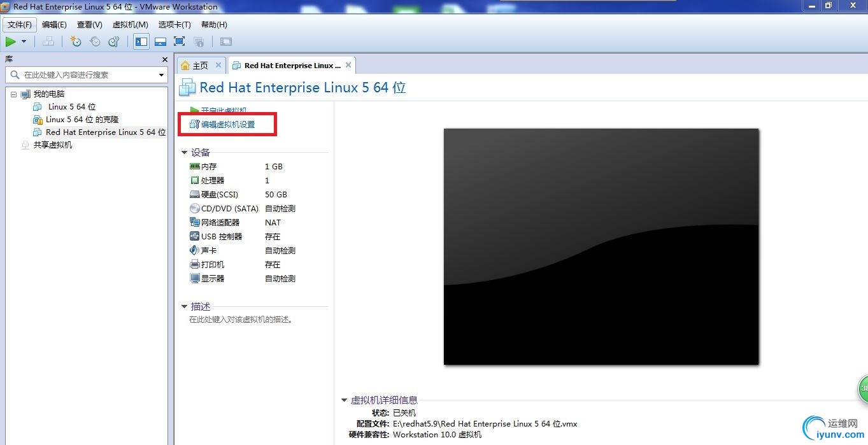The height and width of the screenshot is (445, 868).
Task: Click the Unity mode toolbar icon
Action: (x=199, y=41)
